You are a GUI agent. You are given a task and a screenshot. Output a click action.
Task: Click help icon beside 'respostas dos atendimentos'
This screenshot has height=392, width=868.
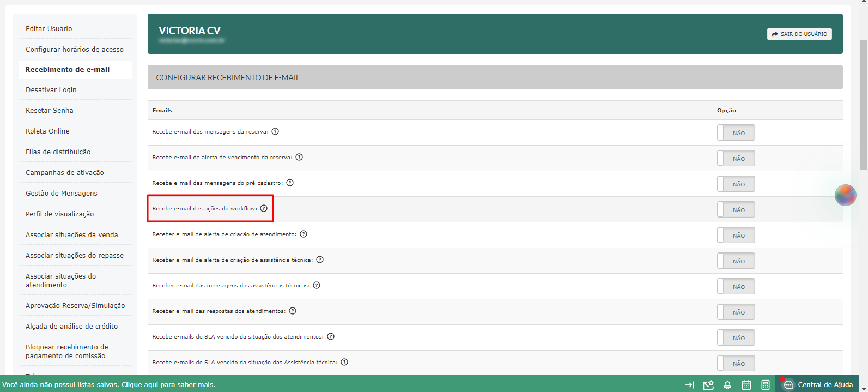coord(293,311)
